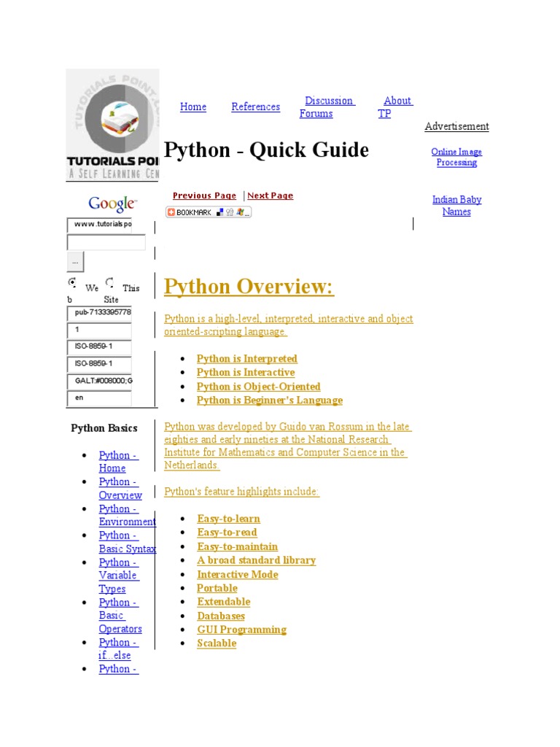Click 'Easy-to-read' feature item

coord(227,533)
